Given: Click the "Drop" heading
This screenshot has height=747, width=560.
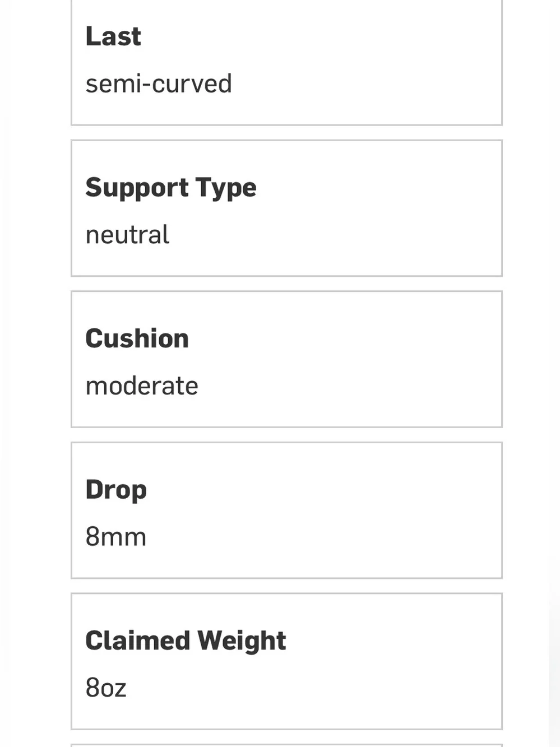Looking at the screenshot, I should [116, 490].
